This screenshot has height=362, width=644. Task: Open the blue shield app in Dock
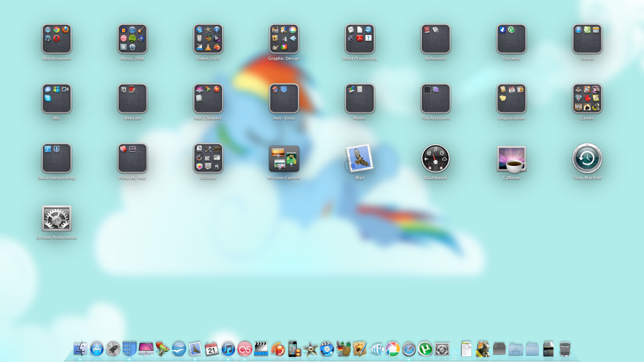tap(130, 349)
